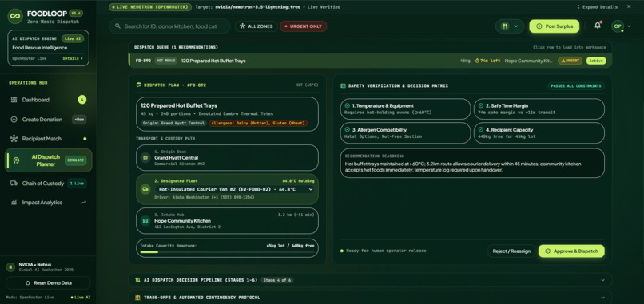Screen dimensions: 644x304
Task: Click the Temperature & Equipment check icon
Action: point(347,105)
